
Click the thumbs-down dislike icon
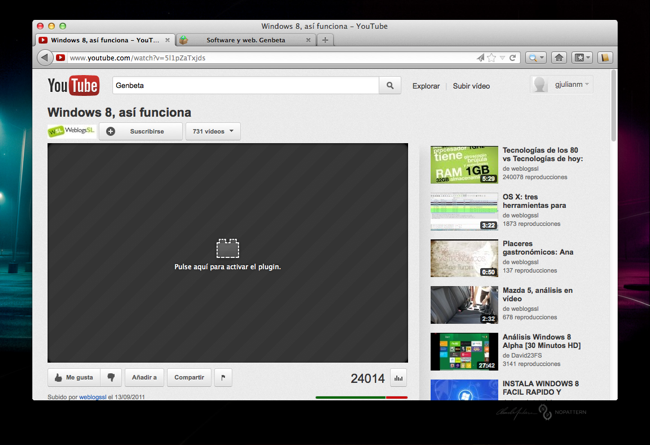(x=111, y=377)
